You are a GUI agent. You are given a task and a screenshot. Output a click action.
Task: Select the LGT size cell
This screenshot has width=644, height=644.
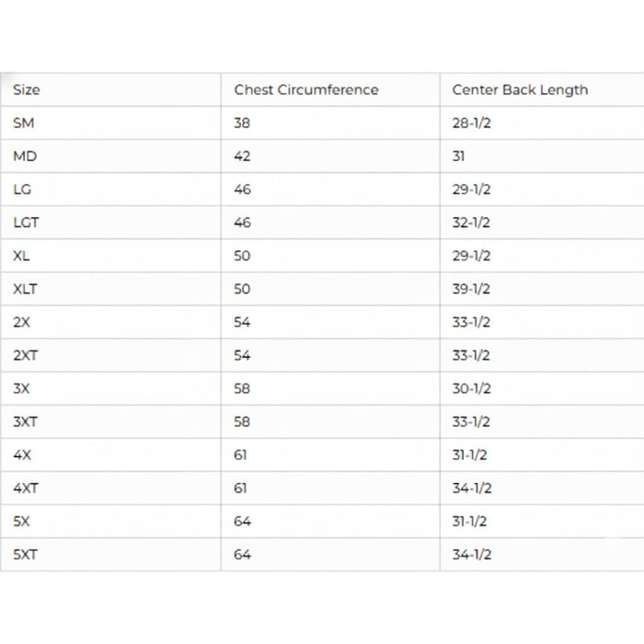(27, 223)
